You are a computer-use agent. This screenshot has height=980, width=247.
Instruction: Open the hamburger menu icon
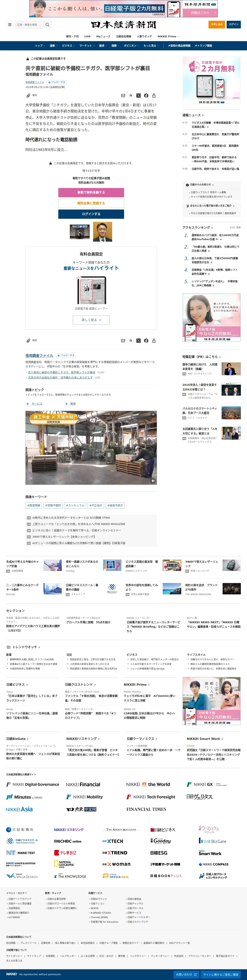coord(9,25)
